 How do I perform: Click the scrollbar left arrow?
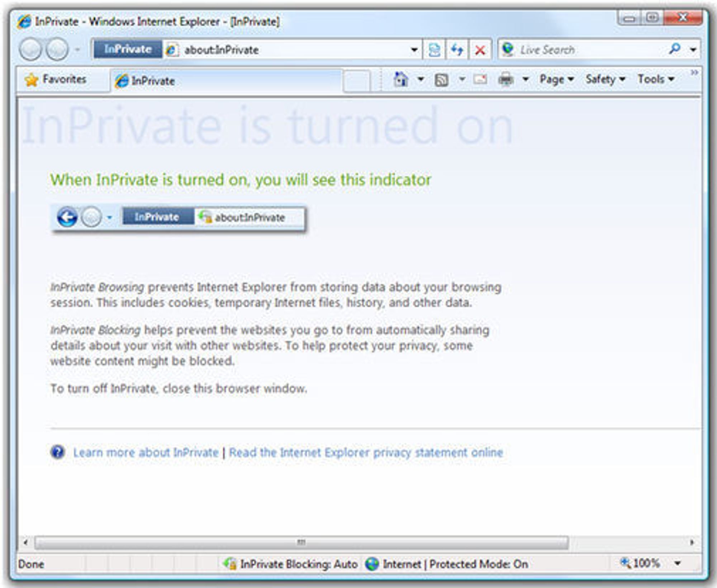(25, 542)
